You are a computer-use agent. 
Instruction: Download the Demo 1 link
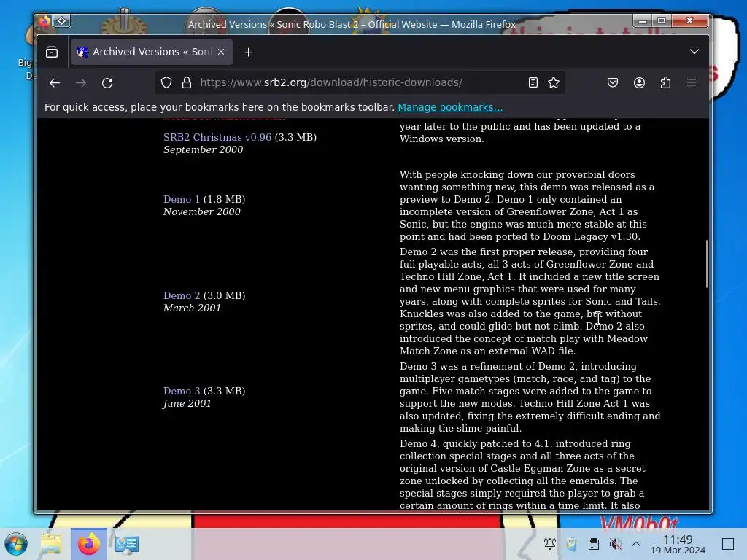[182, 199]
